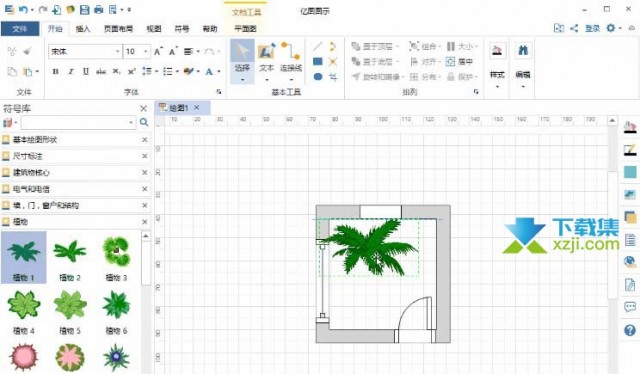The image size is (640, 374).
Task: Select the 文本 (Text) tool
Action: point(267,61)
